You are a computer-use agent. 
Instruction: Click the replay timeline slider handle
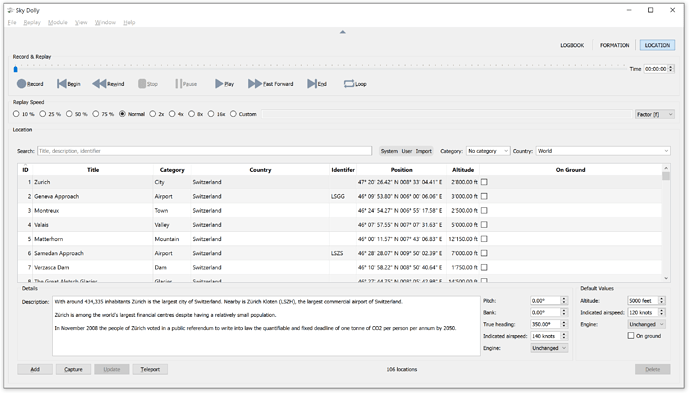[15, 69]
